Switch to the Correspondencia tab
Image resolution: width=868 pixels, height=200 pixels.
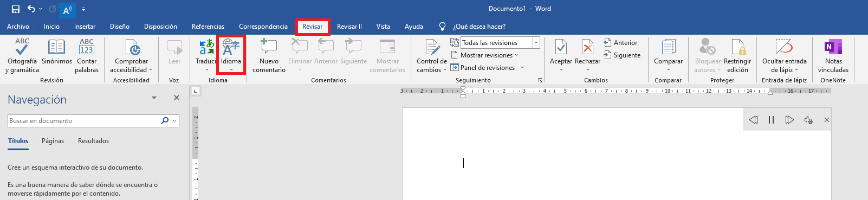tap(263, 27)
